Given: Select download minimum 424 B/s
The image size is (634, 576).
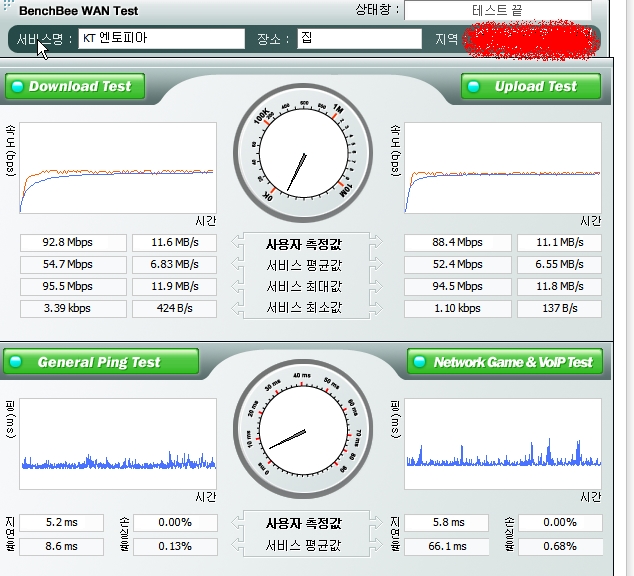Looking at the screenshot, I should pyautogui.click(x=175, y=308).
